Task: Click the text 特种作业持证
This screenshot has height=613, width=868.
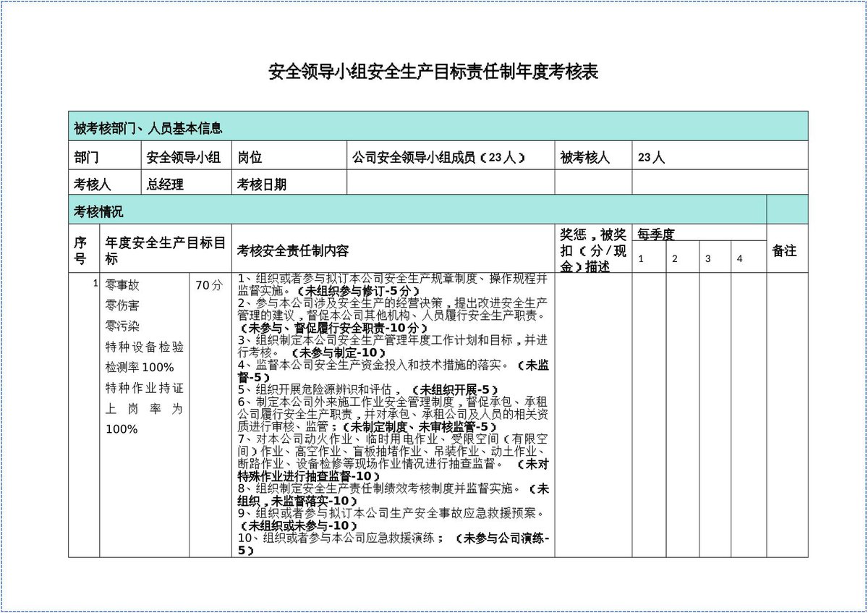Action: click(145, 388)
